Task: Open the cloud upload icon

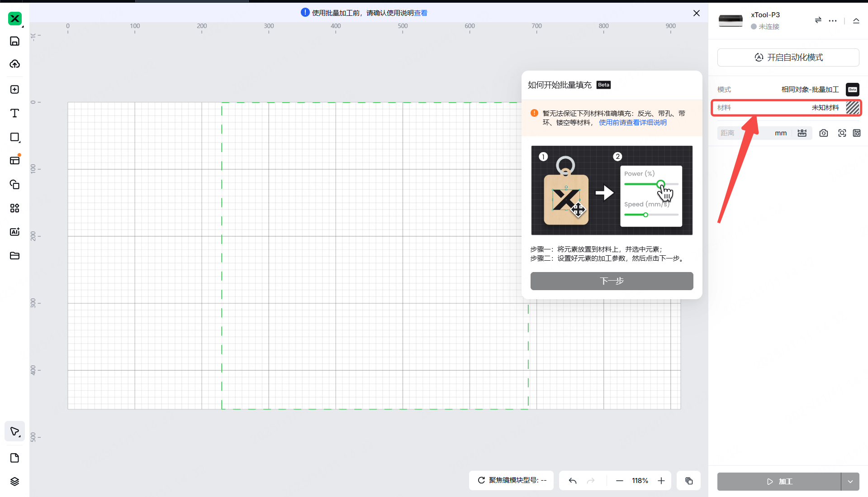Action: pyautogui.click(x=14, y=64)
